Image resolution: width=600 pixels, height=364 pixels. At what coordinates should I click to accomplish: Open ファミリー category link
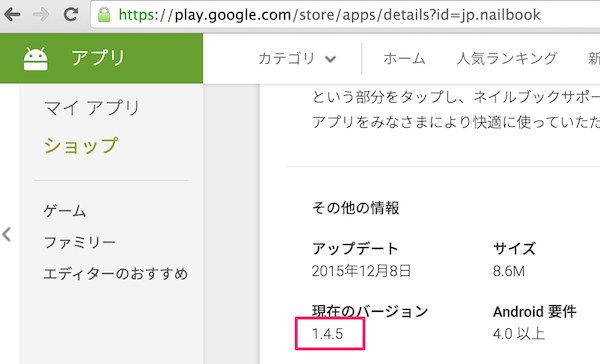80,242
